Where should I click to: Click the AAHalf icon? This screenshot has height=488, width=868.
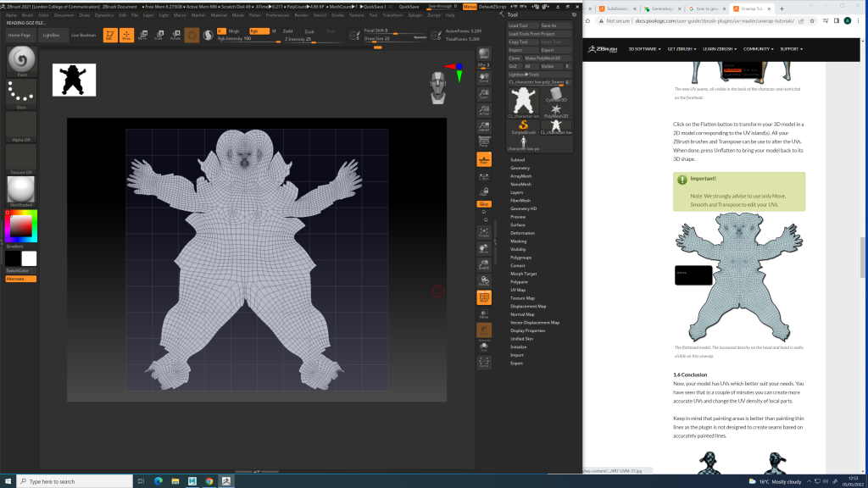[484, 127]
